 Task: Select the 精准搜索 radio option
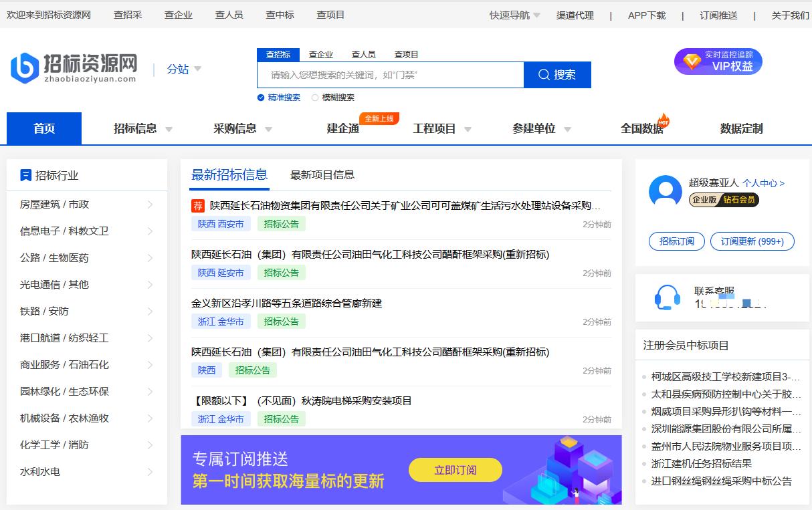pos(260,97)
